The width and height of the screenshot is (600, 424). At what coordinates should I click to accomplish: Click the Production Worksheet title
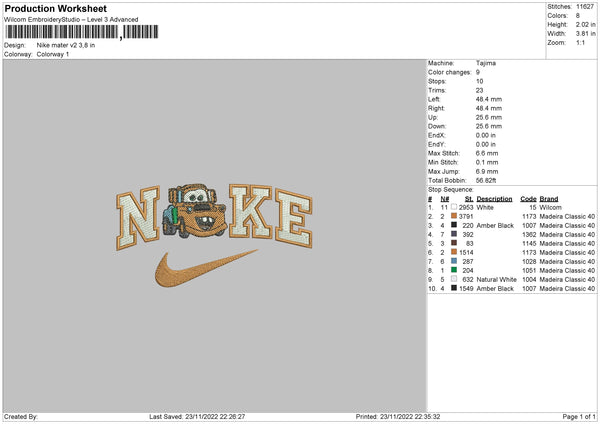coord(55,8)
